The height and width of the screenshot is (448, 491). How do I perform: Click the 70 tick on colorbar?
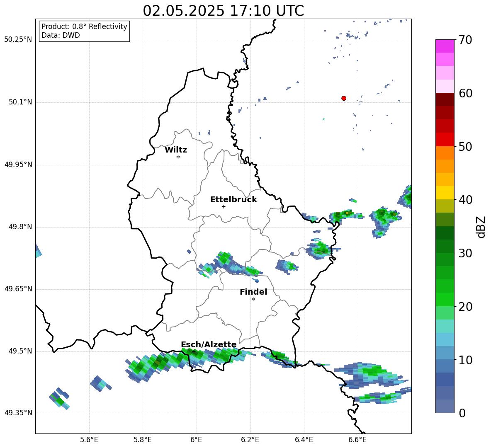tap(465, 40)
